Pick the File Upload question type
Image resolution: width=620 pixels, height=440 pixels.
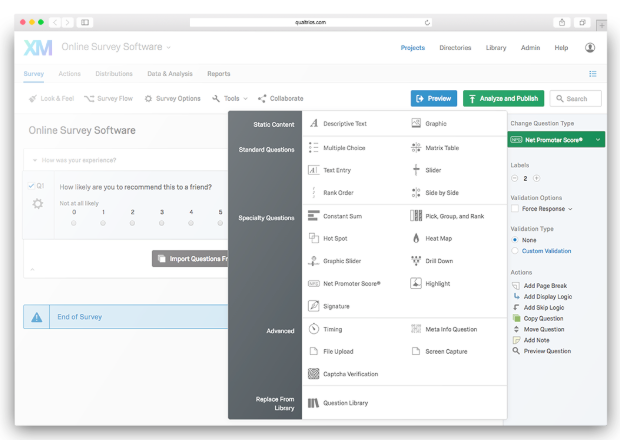331,351
